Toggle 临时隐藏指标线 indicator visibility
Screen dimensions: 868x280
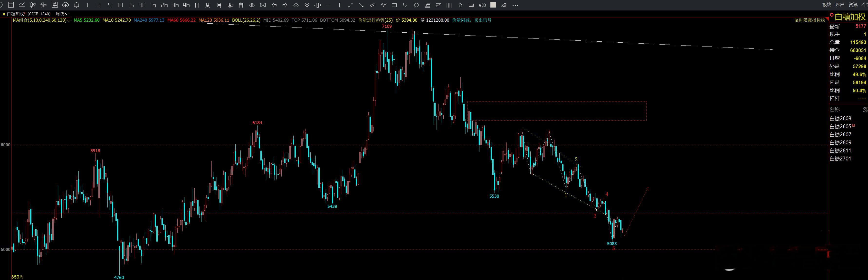pos(809,20)
